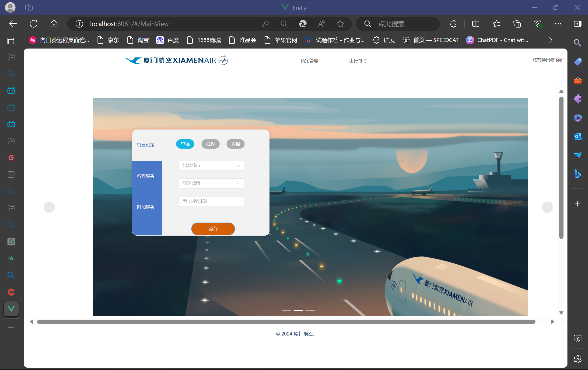588x370 pixels.
Task: Open the sidebar settings gear icon
Action: point(578,359)
